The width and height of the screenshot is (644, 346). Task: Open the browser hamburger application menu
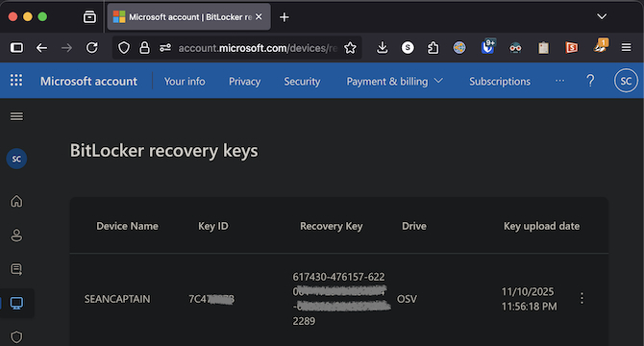(x=627, y=48)
